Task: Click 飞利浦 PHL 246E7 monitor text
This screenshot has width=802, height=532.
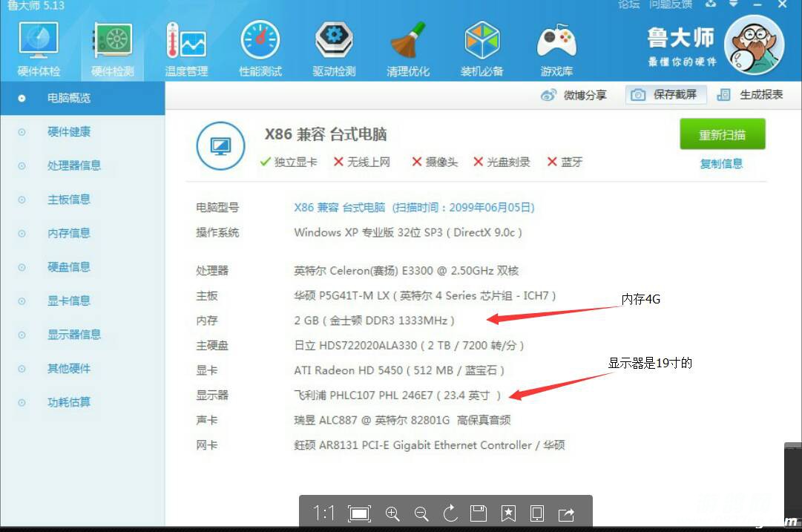Action: (397, 395)
